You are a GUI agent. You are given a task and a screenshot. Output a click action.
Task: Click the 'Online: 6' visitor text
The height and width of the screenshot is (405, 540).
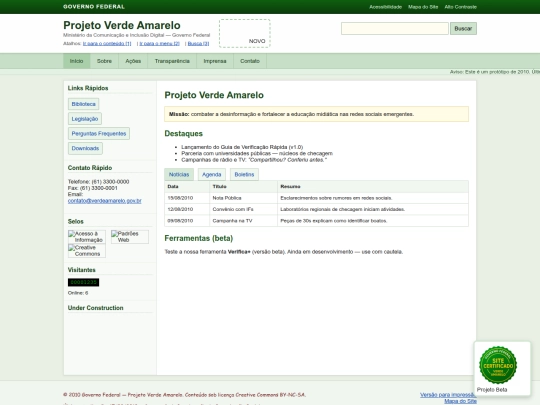point(78,293)
